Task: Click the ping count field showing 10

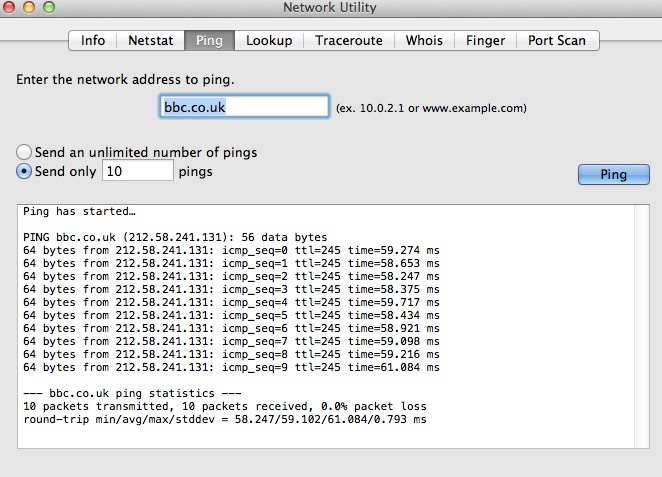Action: 138,171
